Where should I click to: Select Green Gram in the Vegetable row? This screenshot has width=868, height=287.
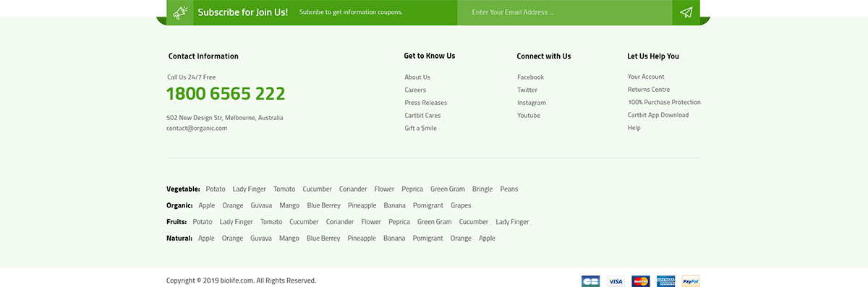coord(448,189)
